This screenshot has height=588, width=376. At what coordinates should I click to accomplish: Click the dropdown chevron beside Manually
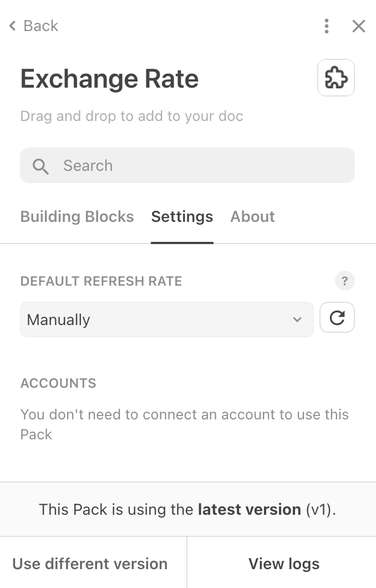coord(298,320)
